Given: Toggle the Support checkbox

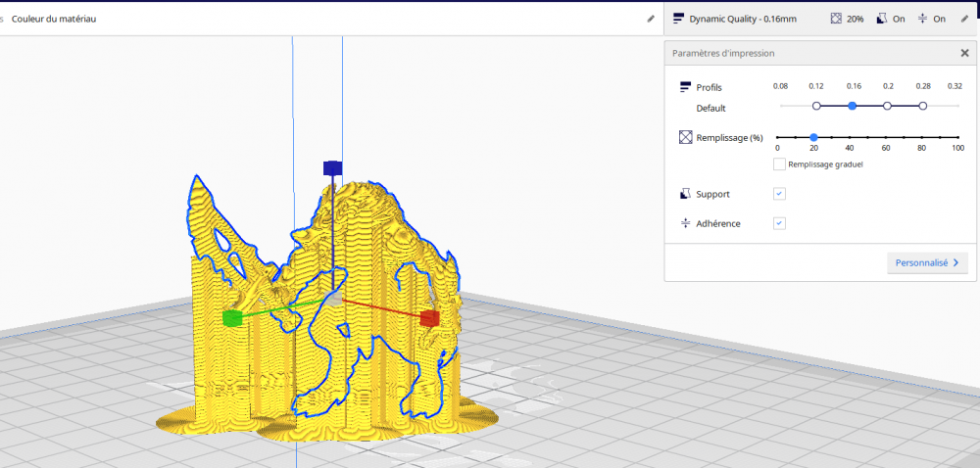Looking at the screenshot, I should click(x=779, y=194).
